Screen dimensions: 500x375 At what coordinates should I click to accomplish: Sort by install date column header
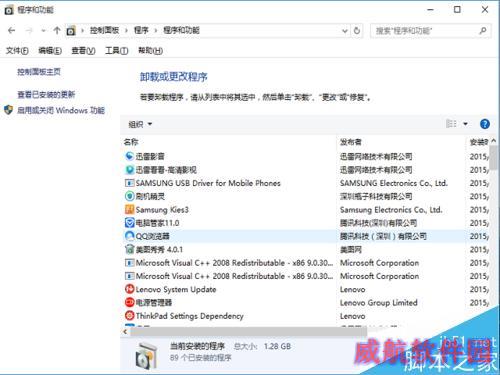[x=479, y=142]
